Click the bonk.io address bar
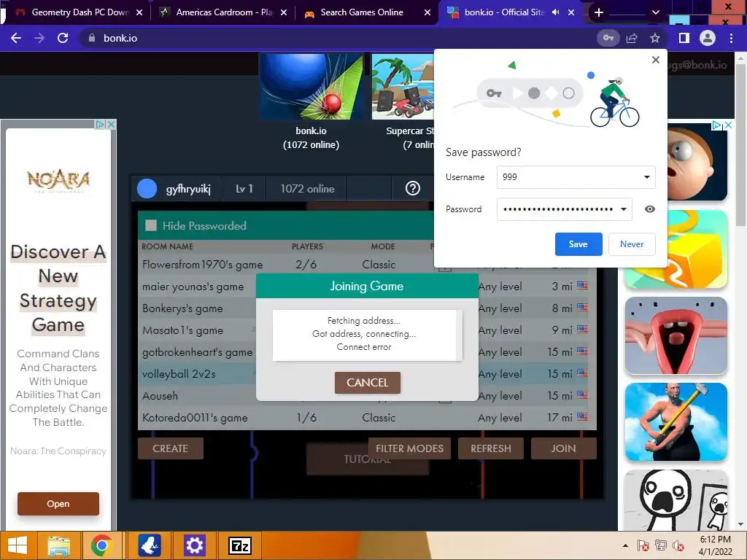Viewport: 747px width, 560px height. pos(333,38)
